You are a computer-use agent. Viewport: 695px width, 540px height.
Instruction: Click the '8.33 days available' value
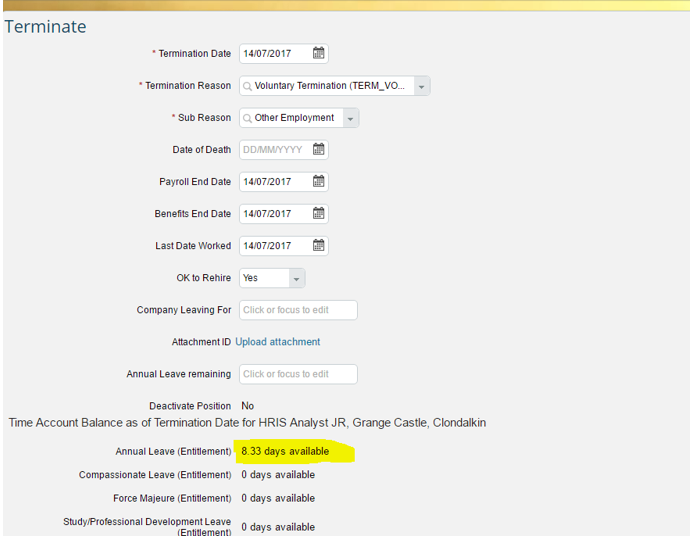285,451
